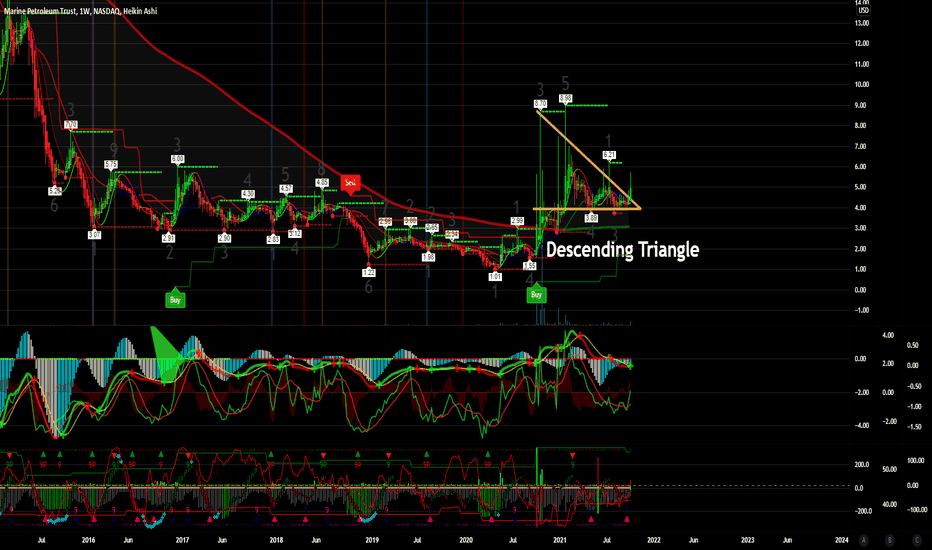The image size is (932, 550).
Task: Click the green Buy signal from late 2016
Action: 175,300
